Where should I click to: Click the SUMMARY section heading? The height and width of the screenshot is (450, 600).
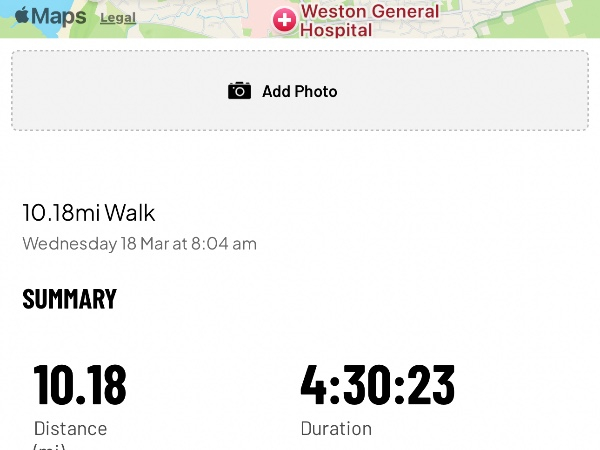point(69,299)
